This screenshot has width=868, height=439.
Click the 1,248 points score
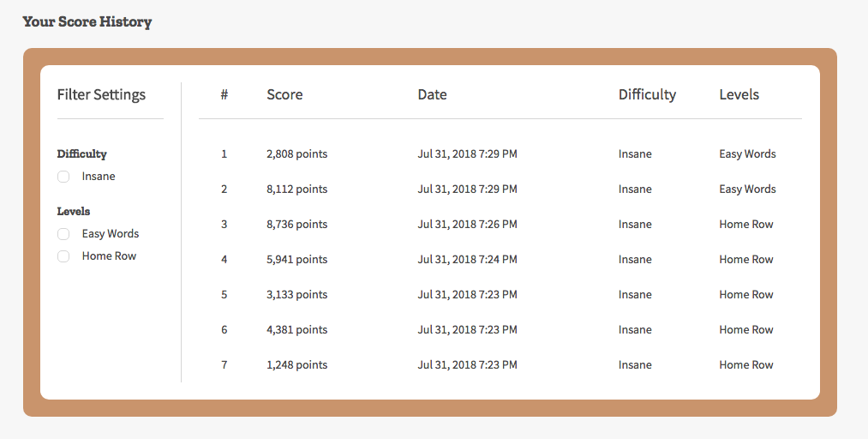tap(296, 365)
